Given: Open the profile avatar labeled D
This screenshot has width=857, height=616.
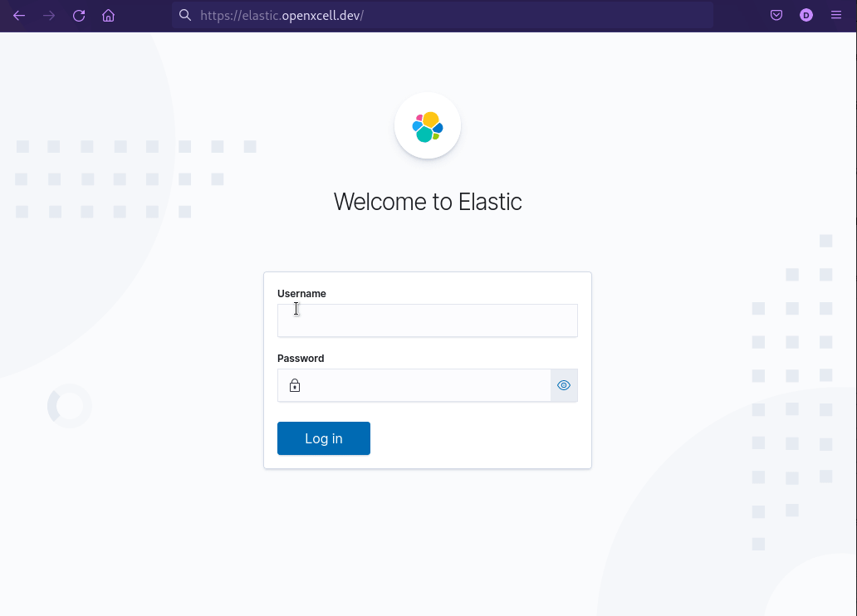Looking at the screenshot, I should point(806,16).
